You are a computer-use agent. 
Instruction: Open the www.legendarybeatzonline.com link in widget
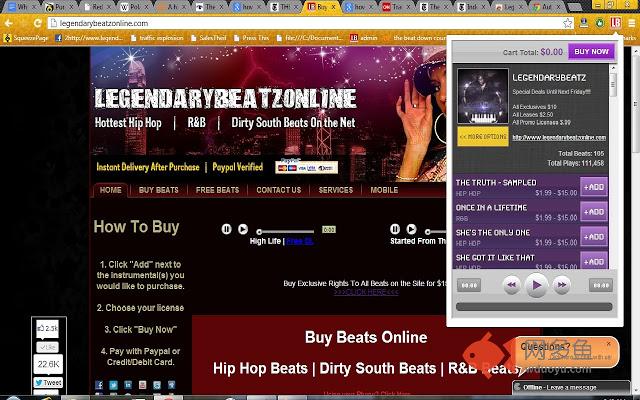coord(559,138)
